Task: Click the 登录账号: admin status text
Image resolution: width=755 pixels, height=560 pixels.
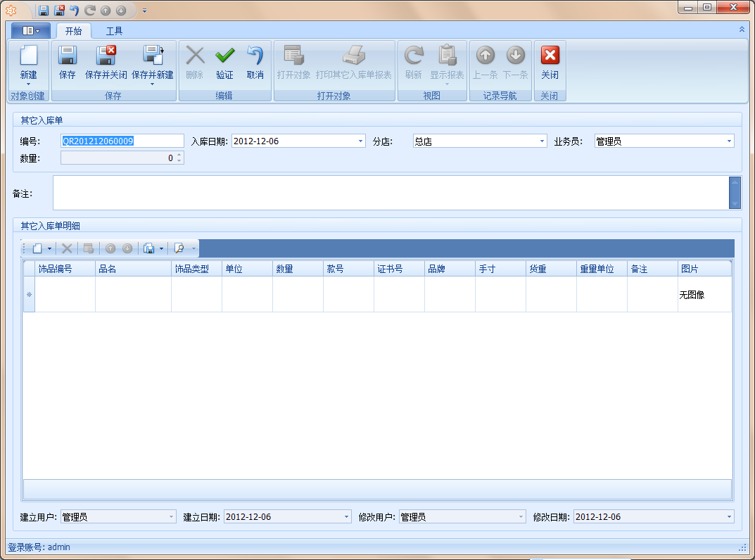Action: coord(39,547)
